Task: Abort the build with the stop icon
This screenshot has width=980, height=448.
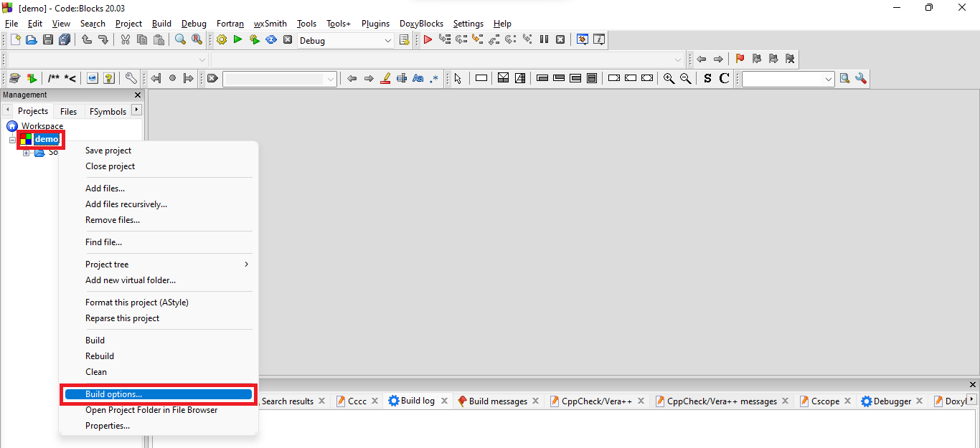Action: (288, 39)
